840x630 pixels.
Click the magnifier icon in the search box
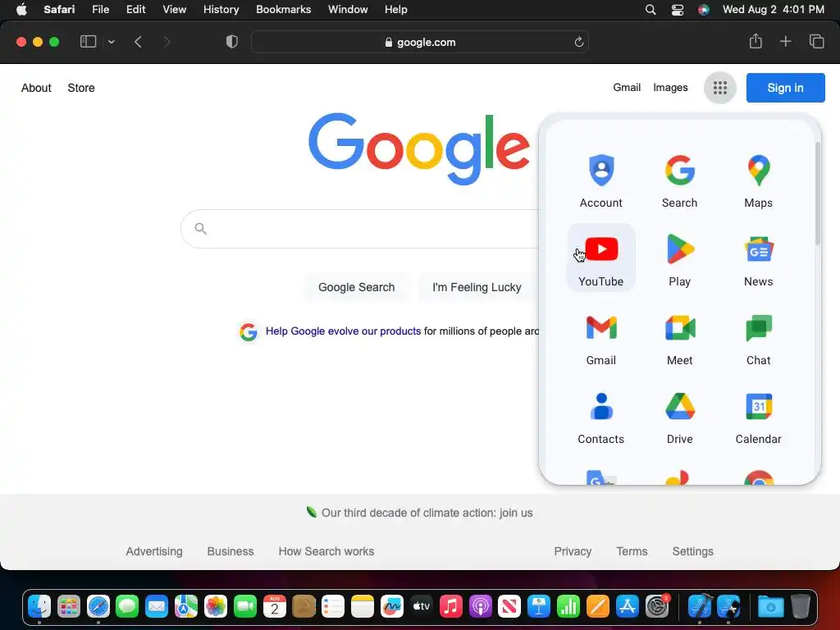pyautogui.click(x=200, y=229)
